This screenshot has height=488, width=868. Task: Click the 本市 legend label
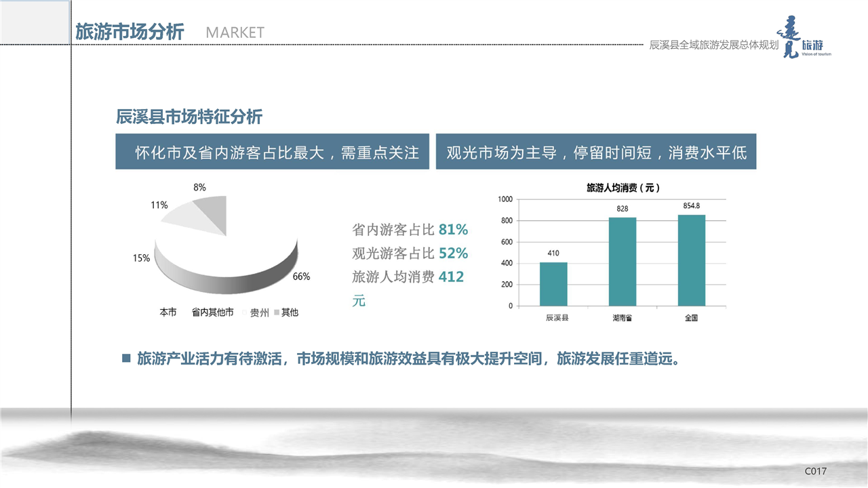tap(167, 312)
